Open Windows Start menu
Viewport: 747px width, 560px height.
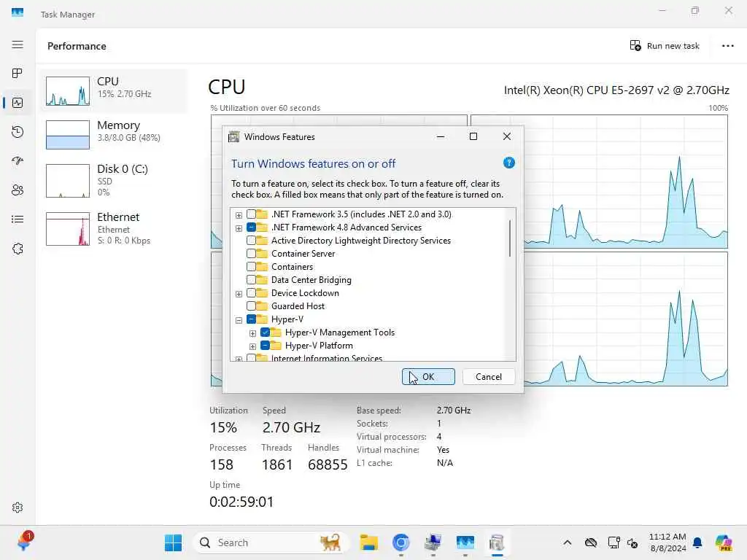(173, 542)
